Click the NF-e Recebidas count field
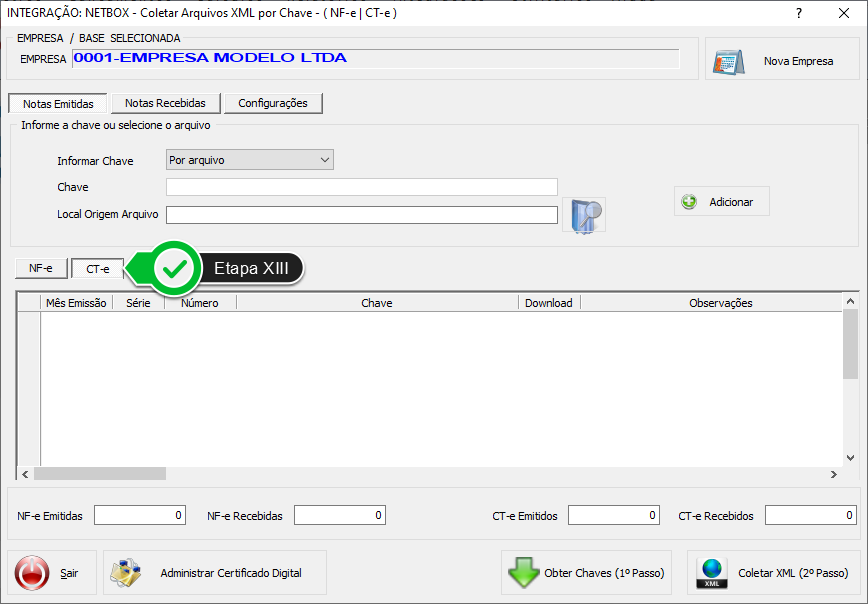 [340, 515]
